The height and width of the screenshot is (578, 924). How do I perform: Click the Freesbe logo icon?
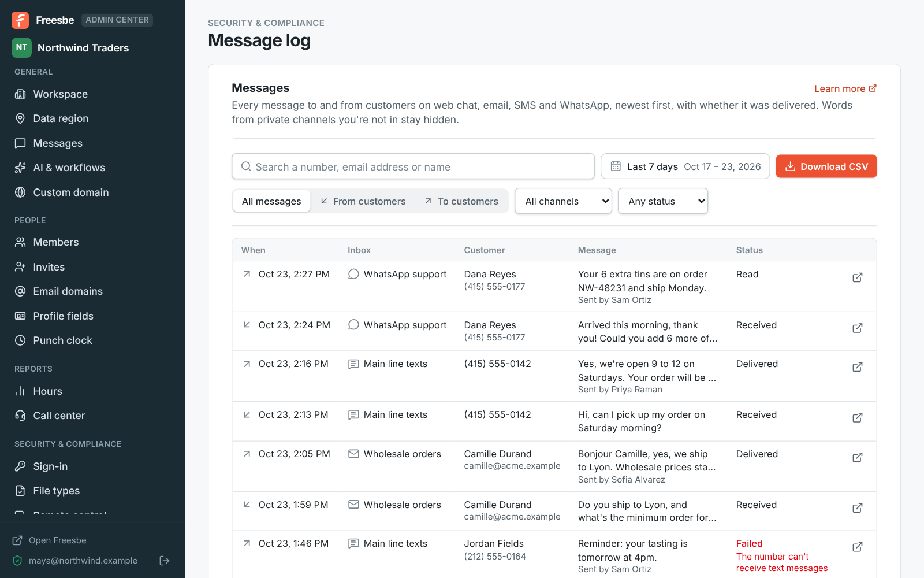click(20, 20)
